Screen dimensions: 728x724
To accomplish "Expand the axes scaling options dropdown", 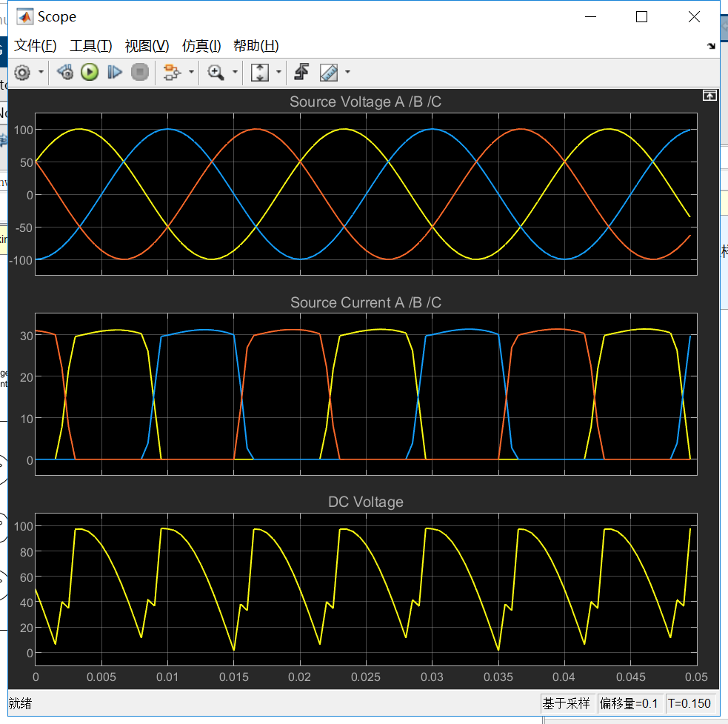I will 278,72.
